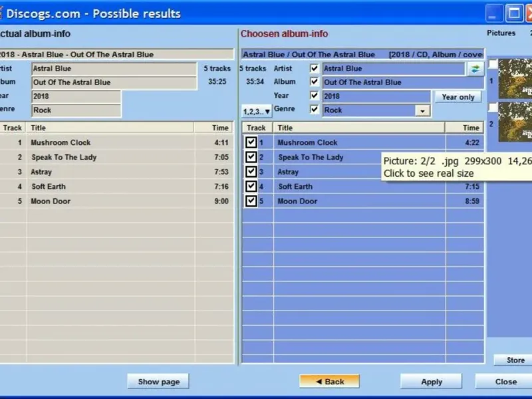Uncheck track 2 Speak To The Lady checkbox
Screen dimensions: 532x399
pos(251,157)
